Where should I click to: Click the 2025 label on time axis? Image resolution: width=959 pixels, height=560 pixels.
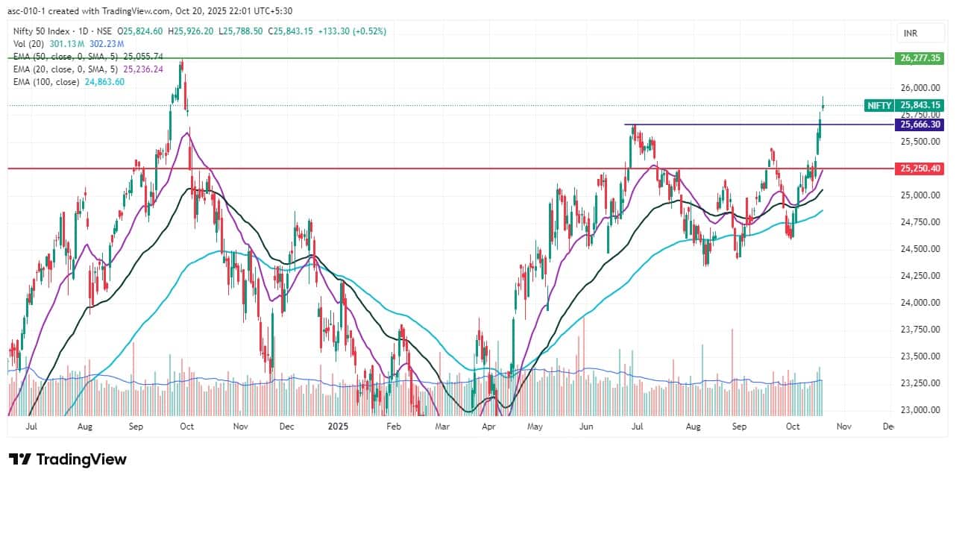(339, 427)
